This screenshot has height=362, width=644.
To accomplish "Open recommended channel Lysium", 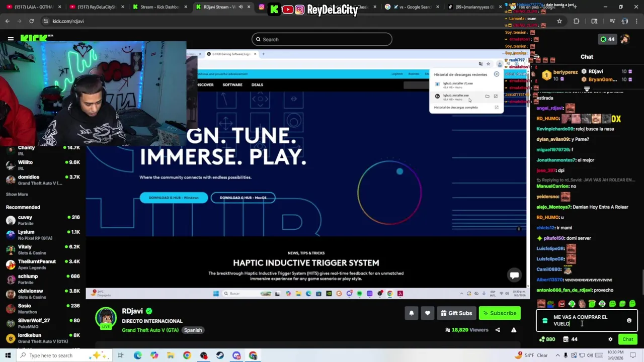I will 43,235.
